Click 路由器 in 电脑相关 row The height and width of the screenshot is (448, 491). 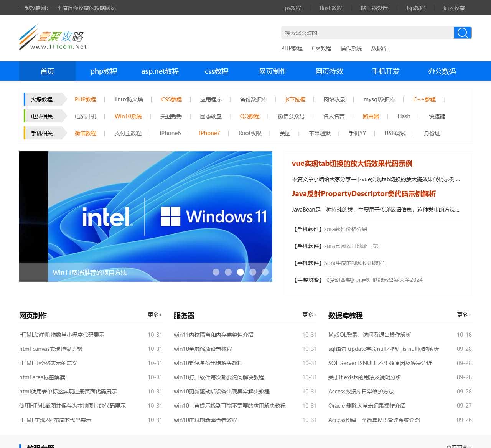[x=371, y=116]
